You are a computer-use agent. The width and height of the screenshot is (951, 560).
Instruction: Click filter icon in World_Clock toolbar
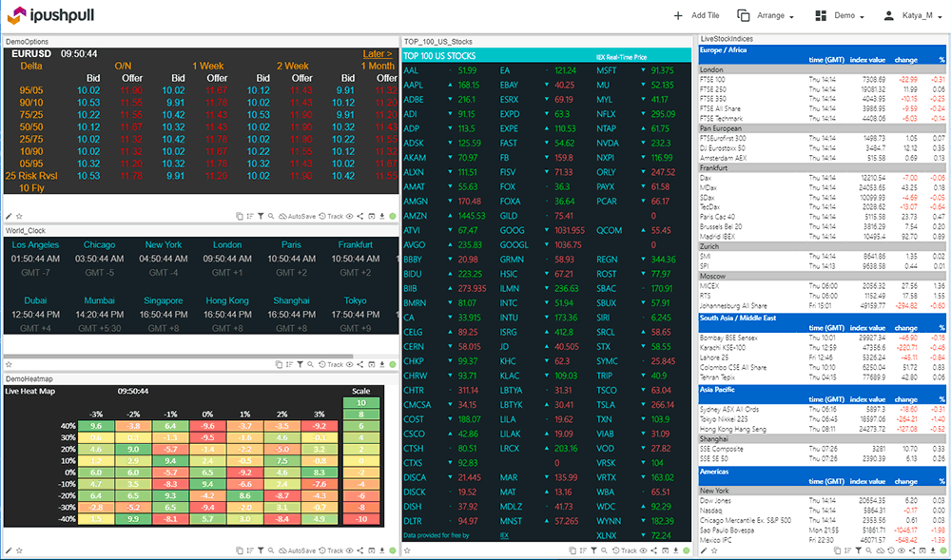click(x=301, y=364)
